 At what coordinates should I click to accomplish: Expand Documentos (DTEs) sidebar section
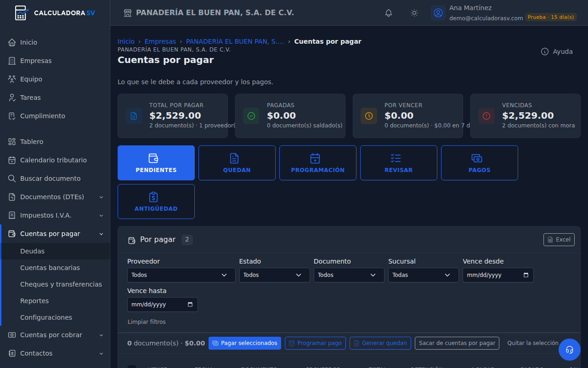[55, 197]
